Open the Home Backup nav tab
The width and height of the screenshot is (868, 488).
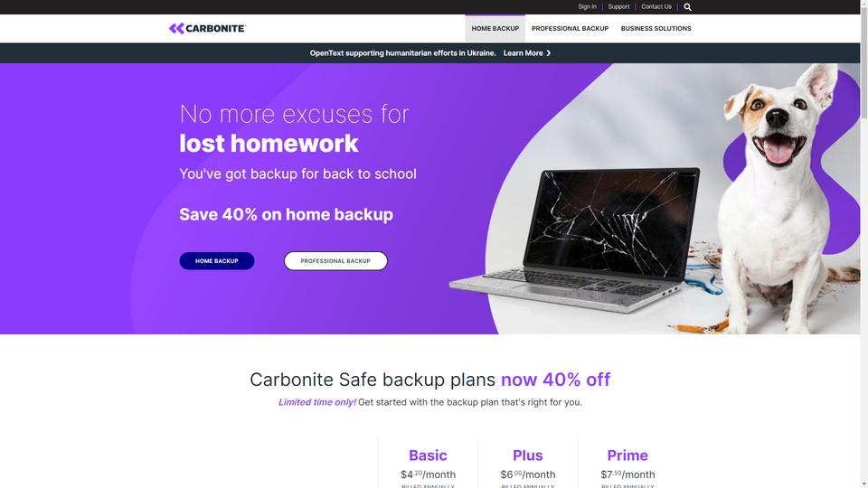pyautogui.click(x=495, y=28)
